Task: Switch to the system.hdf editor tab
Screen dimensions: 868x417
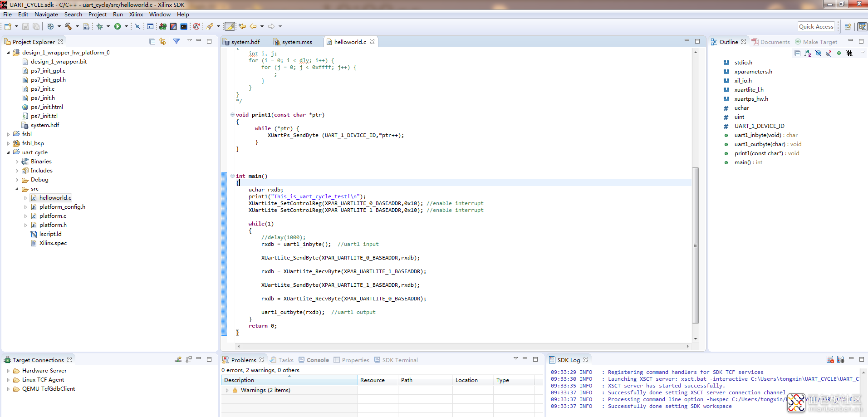Action: (x=245, y=42)
